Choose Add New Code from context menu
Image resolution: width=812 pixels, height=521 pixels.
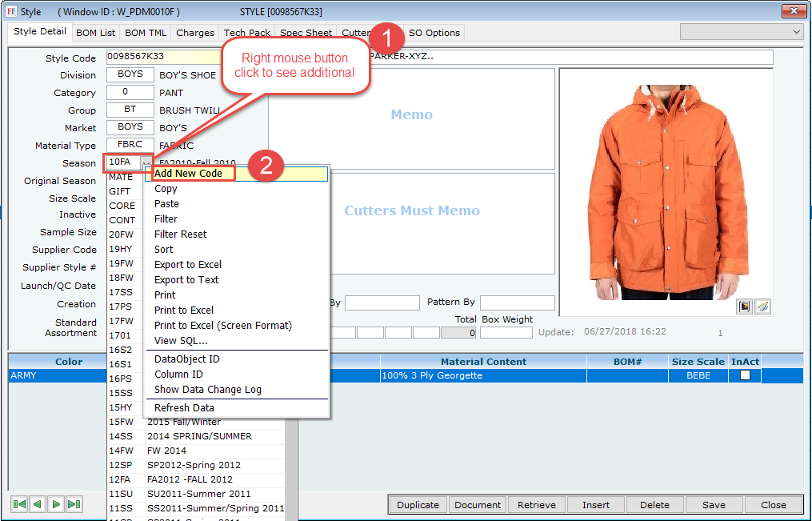(188, 174)
